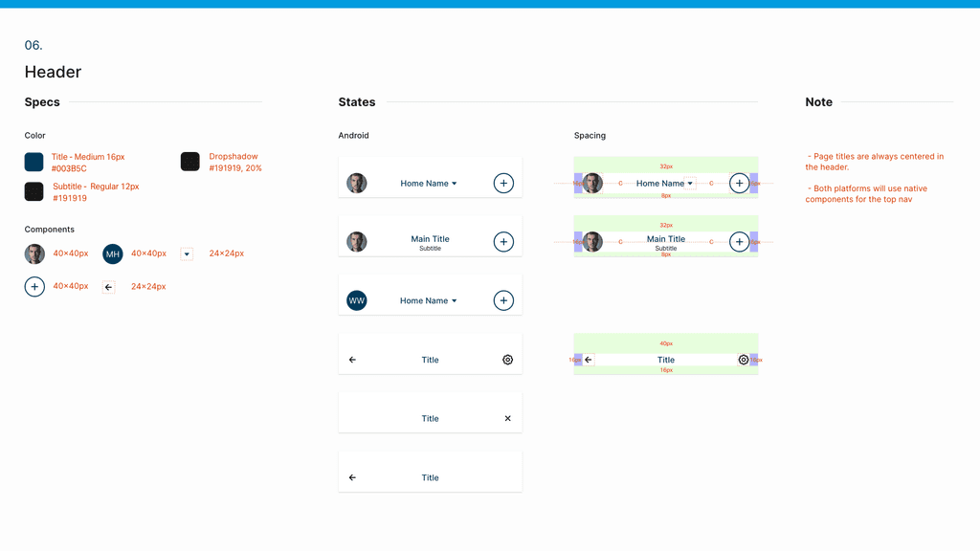Click the Color label under Specs
The height and width of the screenshot is (551, 980).
[35, 136]
